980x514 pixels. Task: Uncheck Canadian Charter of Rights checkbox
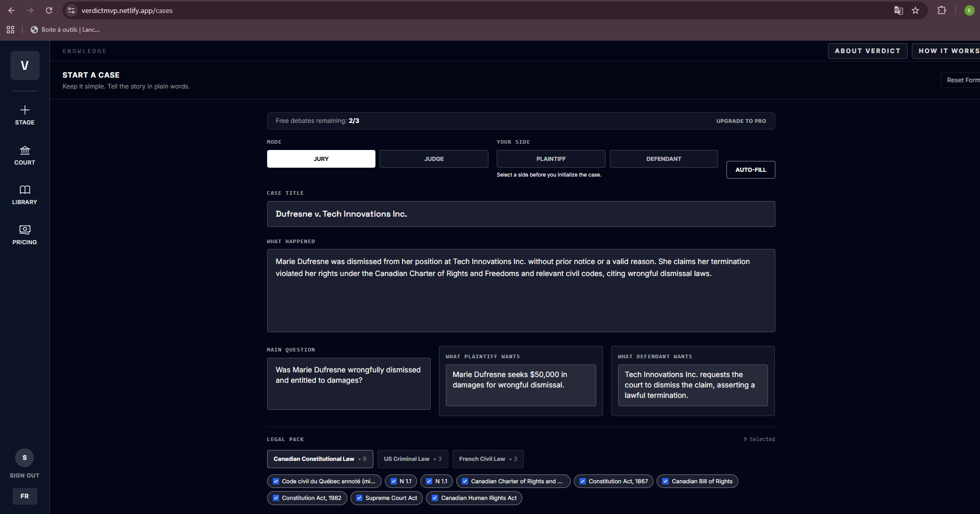465,481
